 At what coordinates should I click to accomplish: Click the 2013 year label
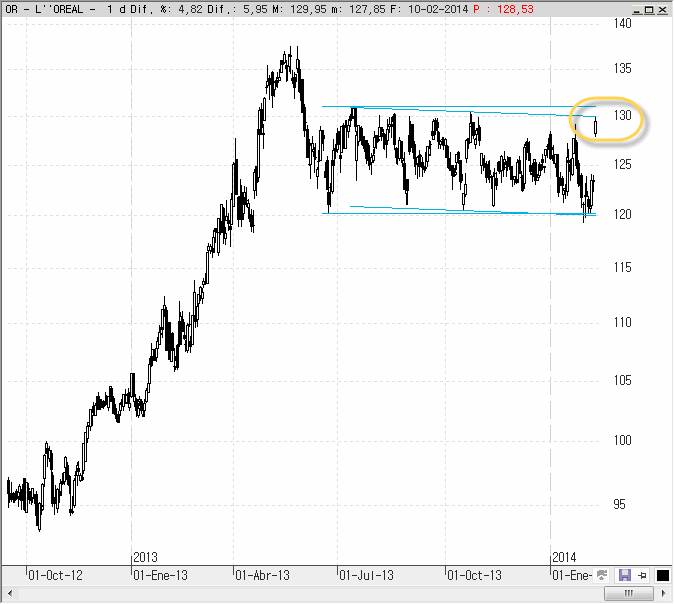145,558
